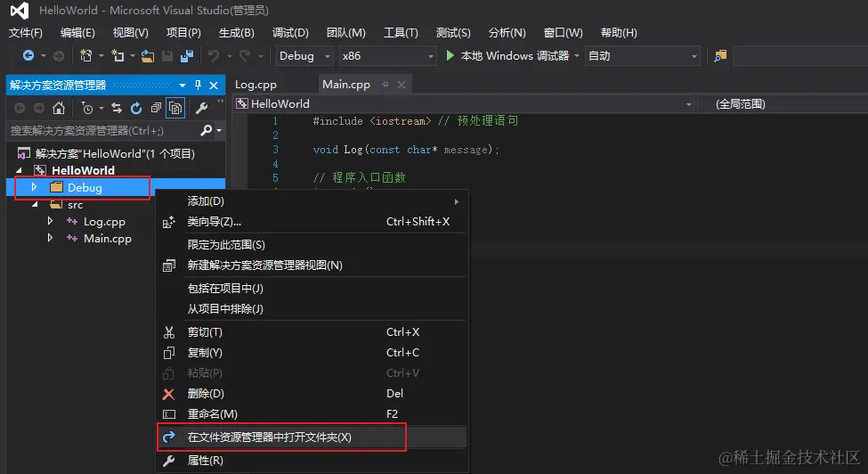Click the Redo arrow icon
The image size is (868, 474).
pos(245,56)
